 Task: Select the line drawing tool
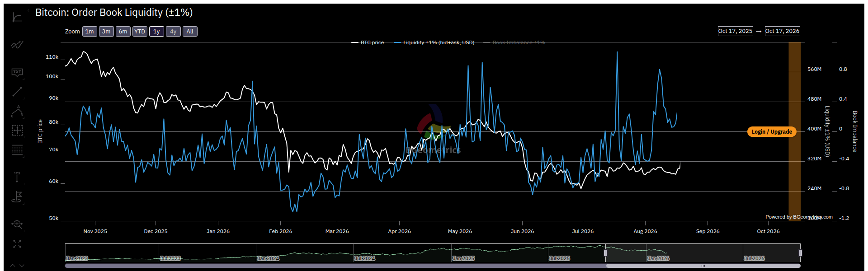[x=17, y=92]
